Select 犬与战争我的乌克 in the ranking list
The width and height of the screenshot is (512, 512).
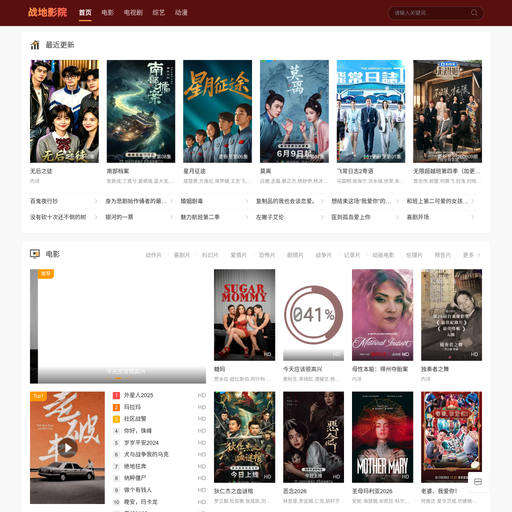146,455
